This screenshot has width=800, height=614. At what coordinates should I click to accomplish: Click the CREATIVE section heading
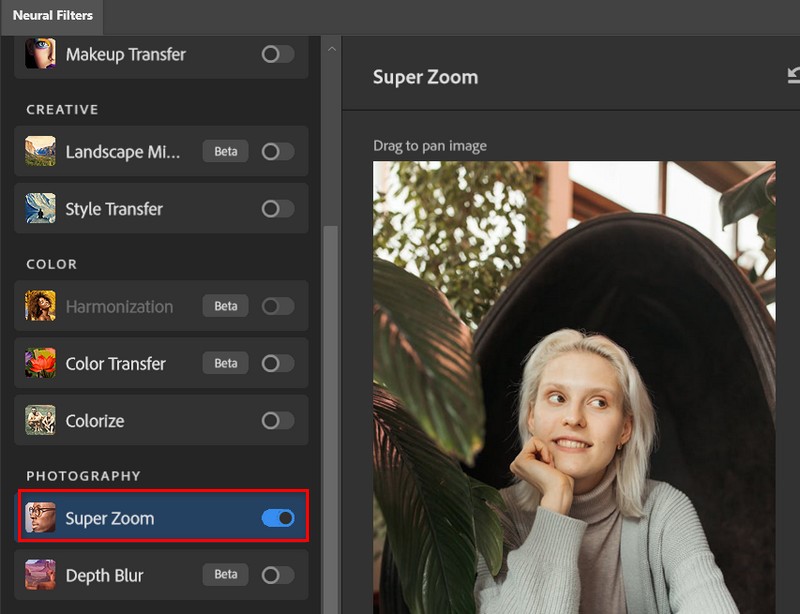62,110
